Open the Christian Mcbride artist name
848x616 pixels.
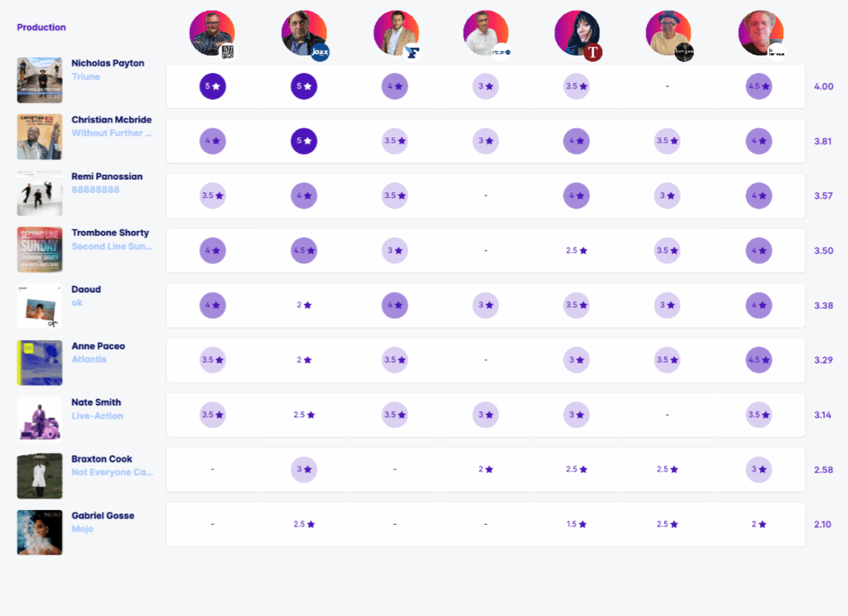[111, 120]
